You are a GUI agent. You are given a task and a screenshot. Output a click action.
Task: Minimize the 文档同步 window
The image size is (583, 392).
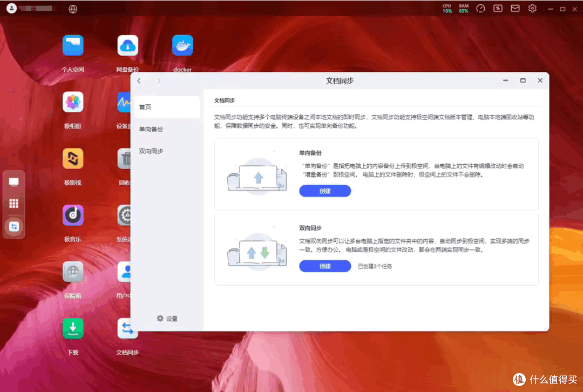[505, 80]
